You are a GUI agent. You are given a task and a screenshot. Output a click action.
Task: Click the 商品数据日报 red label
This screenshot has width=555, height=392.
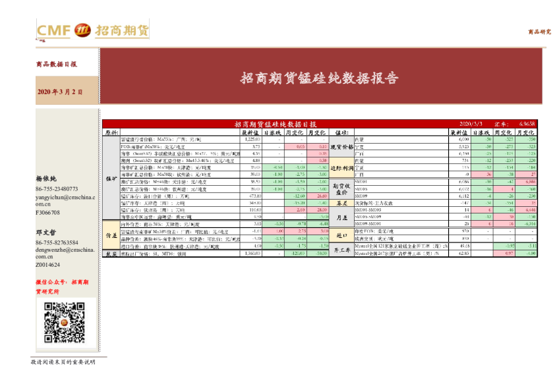pyautogui.click(x=56, y=65)
